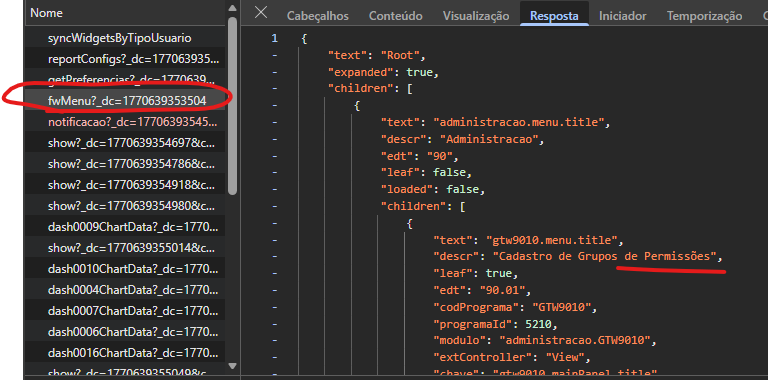Switch to the Temporização tab
This screenshot has height=380, width=768.
[x=704, y=16]
